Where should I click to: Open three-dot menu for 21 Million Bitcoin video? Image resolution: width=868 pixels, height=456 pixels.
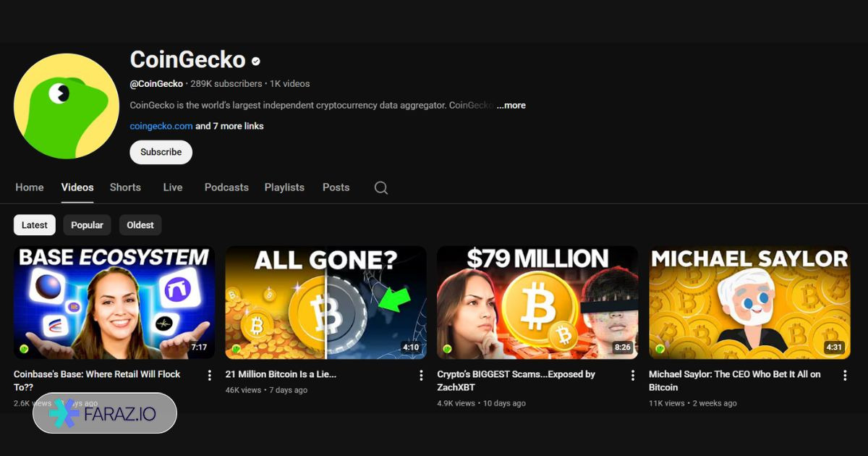pos(421,375)
